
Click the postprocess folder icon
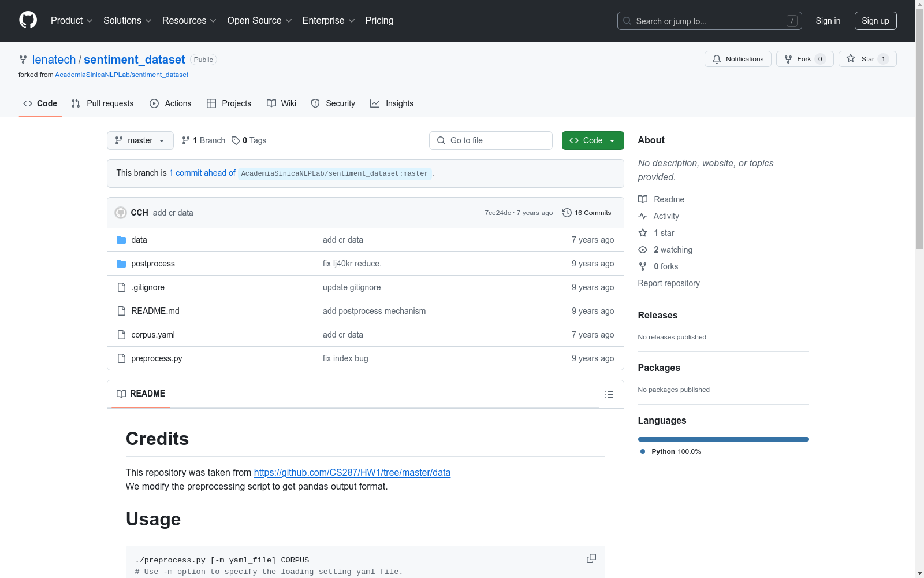tap(121, 264)
